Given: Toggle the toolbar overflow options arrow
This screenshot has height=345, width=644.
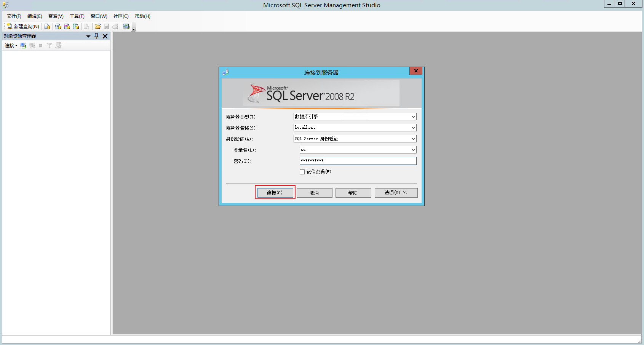Looking at the screenshot, I should click(x=133, y=28).
